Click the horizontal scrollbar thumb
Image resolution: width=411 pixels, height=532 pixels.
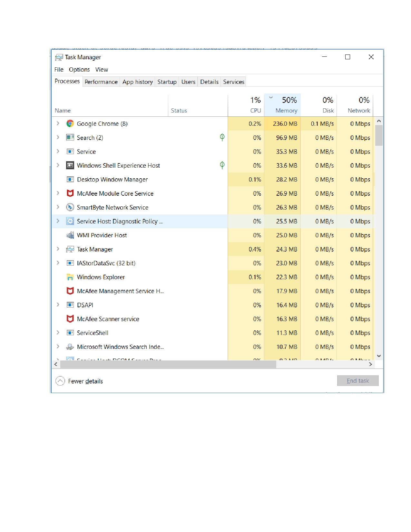tap(168, 364)
